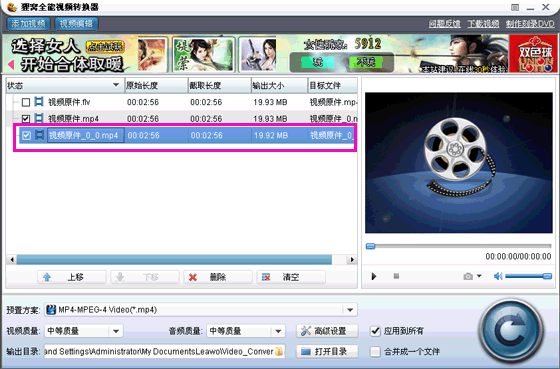Click the third character thumbnail in banner

(258, 54)
